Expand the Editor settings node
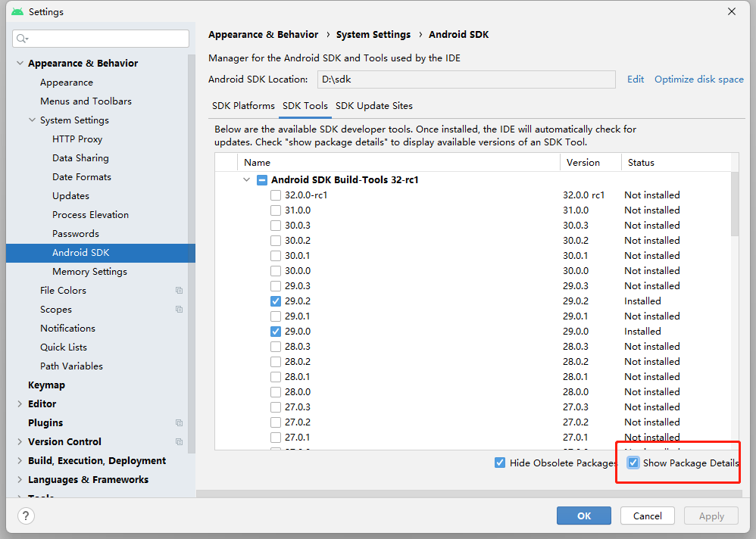Image resolution: width=756 pixels, height=539 pixels. tap(20, 403)
